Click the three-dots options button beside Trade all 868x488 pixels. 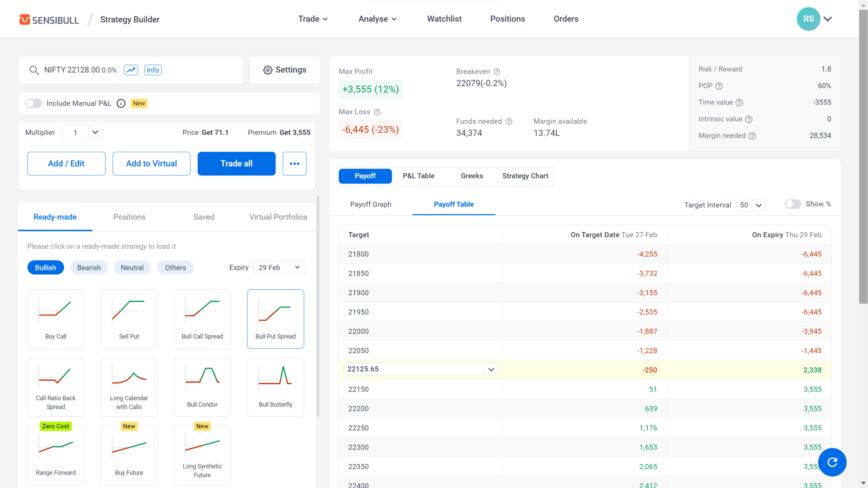[294, 164]
